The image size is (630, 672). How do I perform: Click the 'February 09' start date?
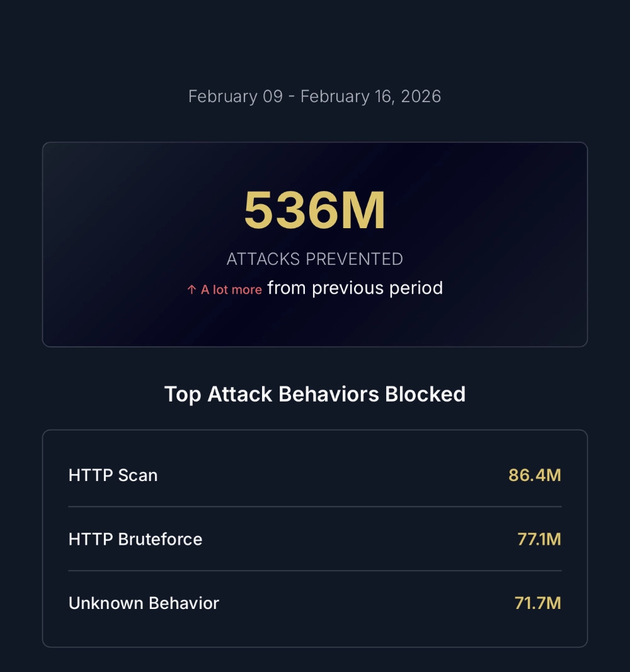(235, 96)
